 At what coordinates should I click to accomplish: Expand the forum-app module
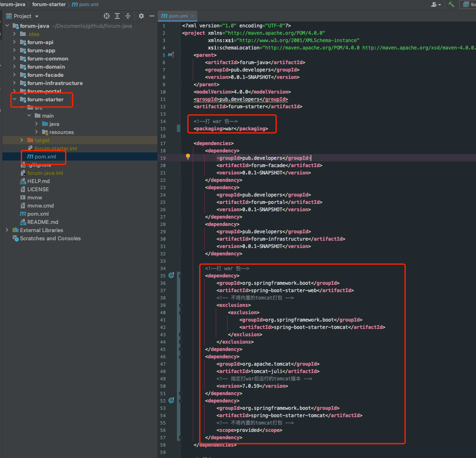(x=15, y=50)
